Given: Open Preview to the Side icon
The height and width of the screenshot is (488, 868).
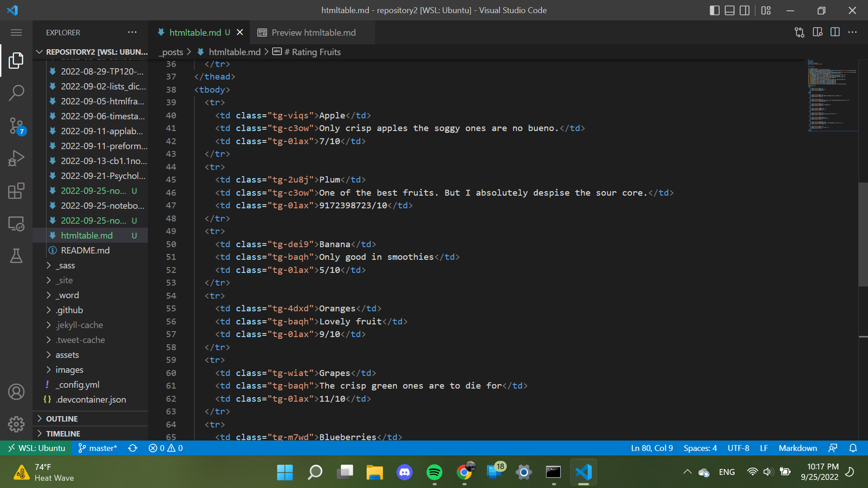Looking at the screenshot, I should pos(817,33).
